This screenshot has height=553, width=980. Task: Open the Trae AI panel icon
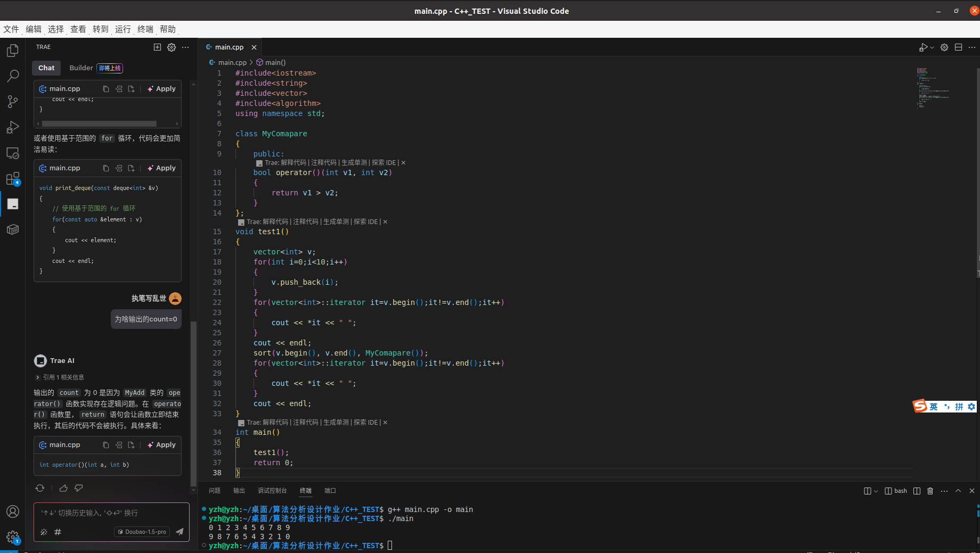pos(13,204)
